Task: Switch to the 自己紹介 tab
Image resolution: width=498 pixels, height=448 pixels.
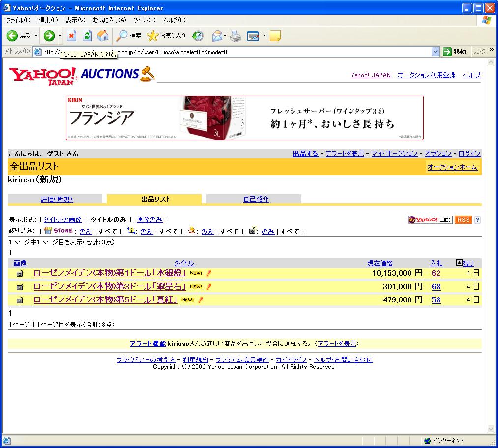Action: [x=256, y=199]
